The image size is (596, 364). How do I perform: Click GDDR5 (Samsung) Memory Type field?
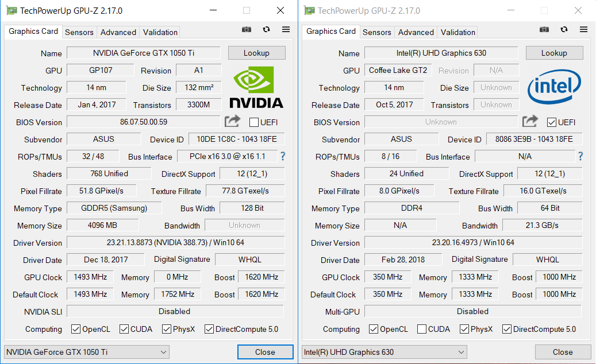(x=114, y=208)
